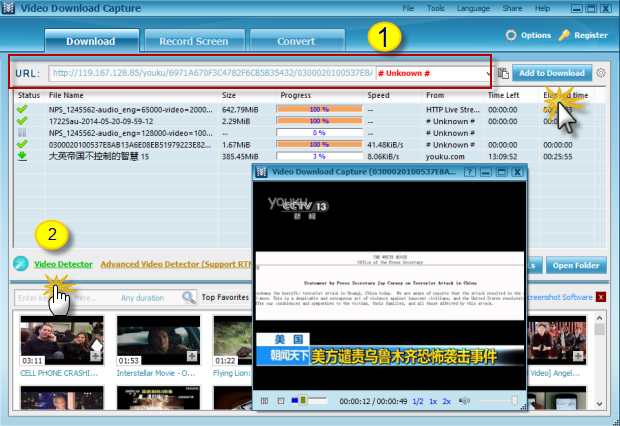Screen dimensions: 620x426
Task: Click the youku.com source cell
Action: click(x=445, y=157)
